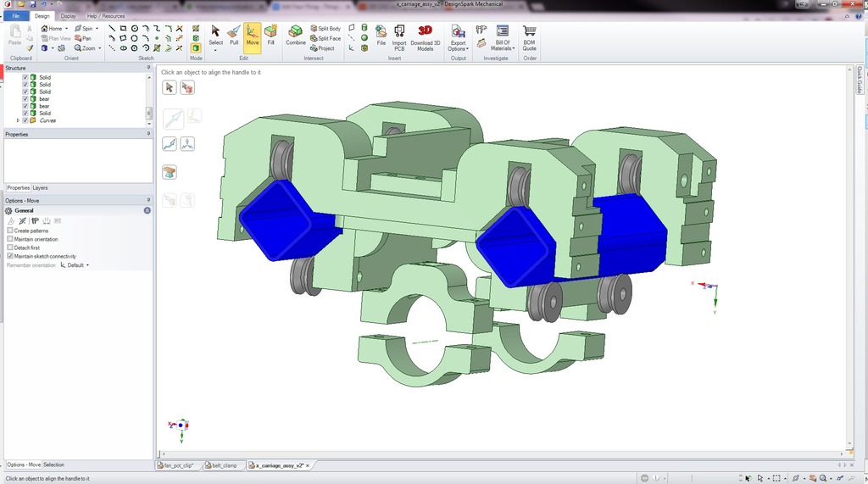The height and width of the screenshot is (484, 868).
Task: Toggle checkbox of the upper bear row
Action: (x=25, y=98)
